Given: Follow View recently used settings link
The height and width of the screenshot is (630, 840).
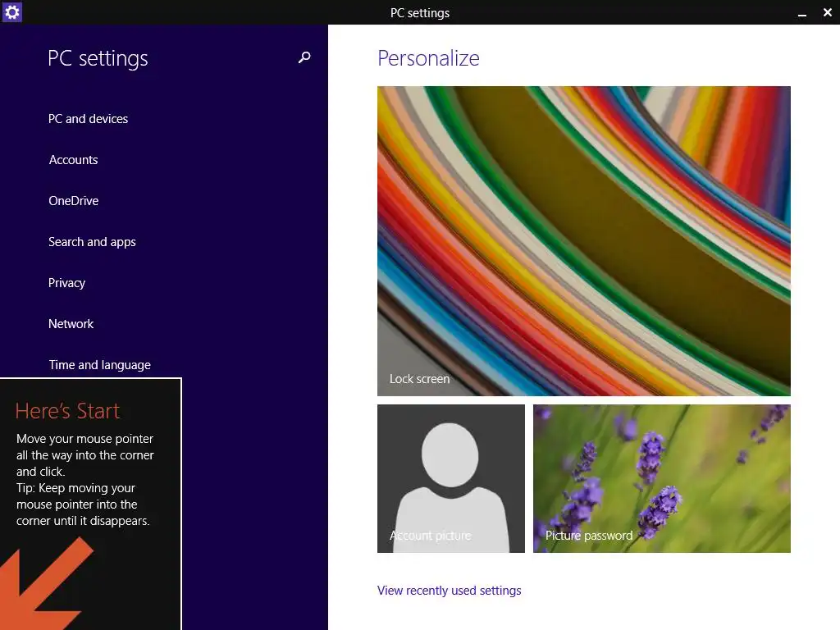Looking at the screenshot, I should point(449,591).
